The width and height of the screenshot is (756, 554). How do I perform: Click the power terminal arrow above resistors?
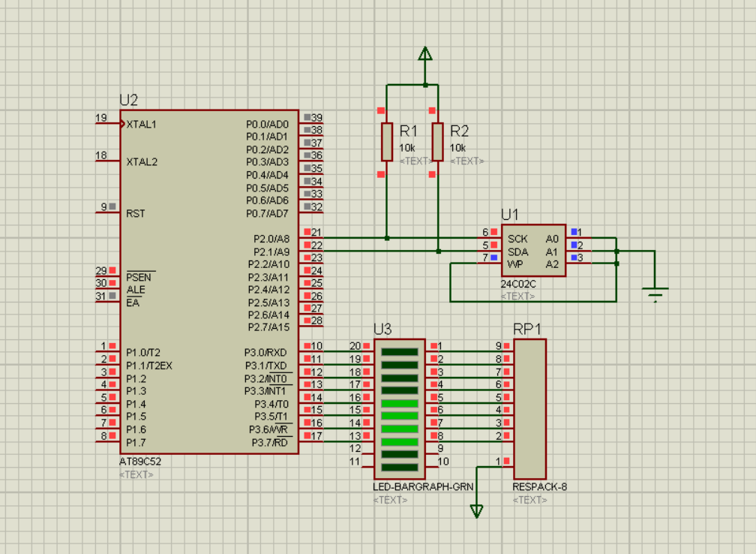click(x=424, y=53)
